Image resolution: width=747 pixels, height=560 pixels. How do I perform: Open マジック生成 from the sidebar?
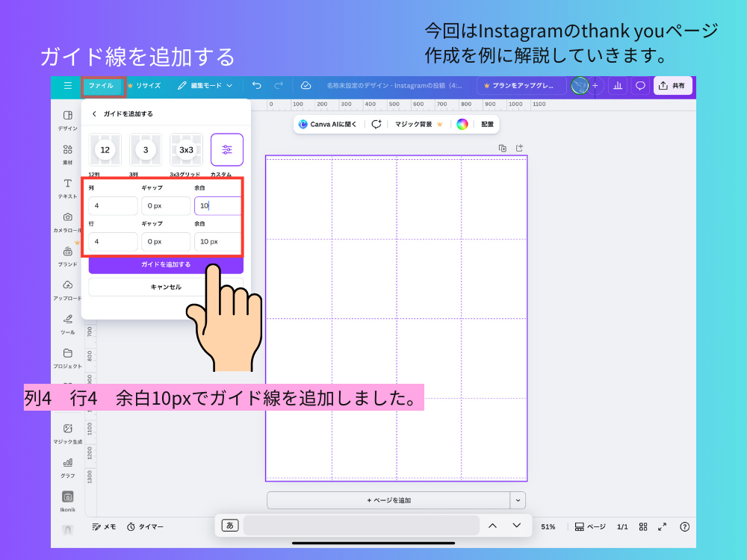(68, 432)
